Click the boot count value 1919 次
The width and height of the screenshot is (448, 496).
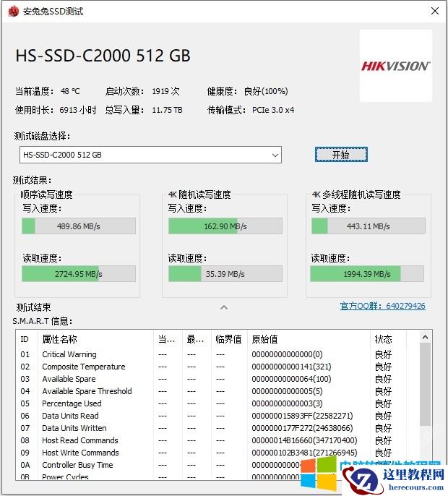(x=165, y=91)
